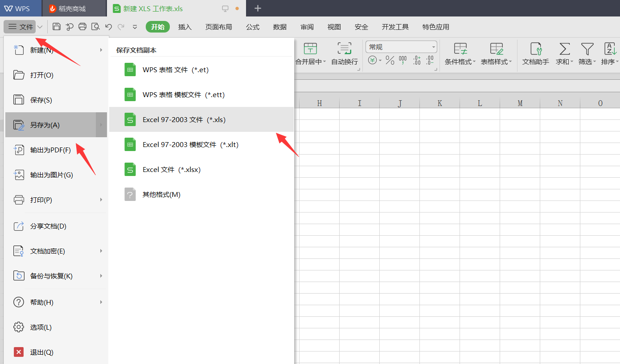Screen dimensions: 620x364
Task: Switch to the 插入 ribbon tab
Action: [185, 27]
